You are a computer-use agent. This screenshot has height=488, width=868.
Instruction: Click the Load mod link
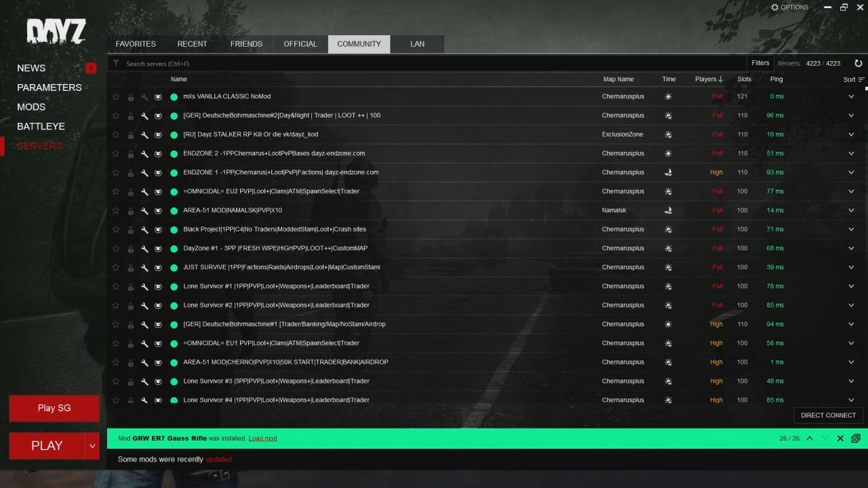[262, 439]
